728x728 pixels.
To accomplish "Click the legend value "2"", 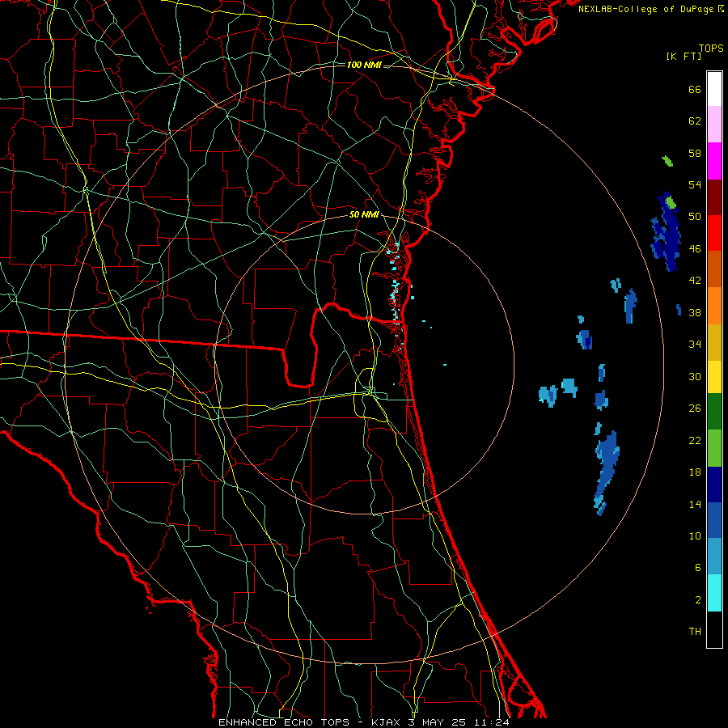I will [x=698, y=600].
